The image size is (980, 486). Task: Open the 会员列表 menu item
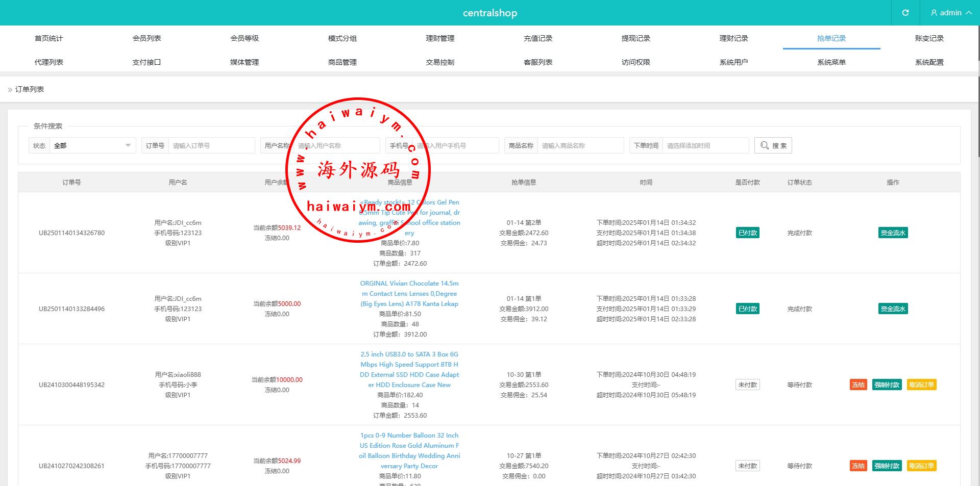[x=146, y=38]
